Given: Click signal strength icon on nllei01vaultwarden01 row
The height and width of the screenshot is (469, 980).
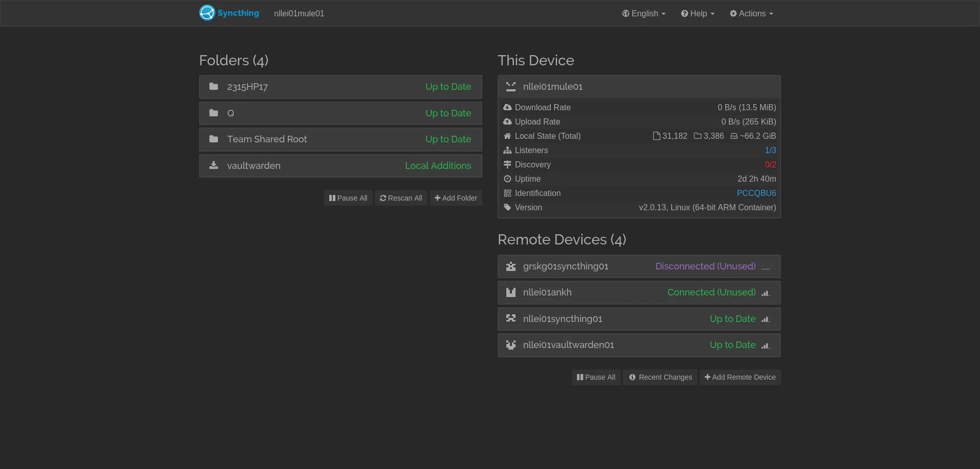Looking at the screenshot, I should (766, 345).
